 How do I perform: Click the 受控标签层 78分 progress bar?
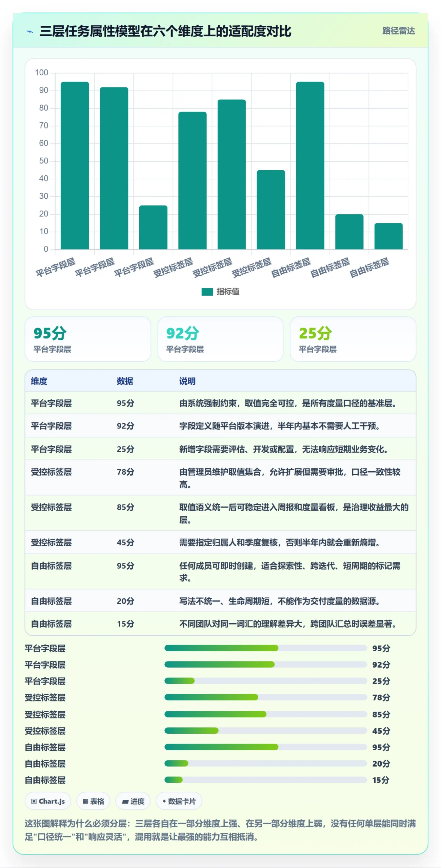click(266, 697)
